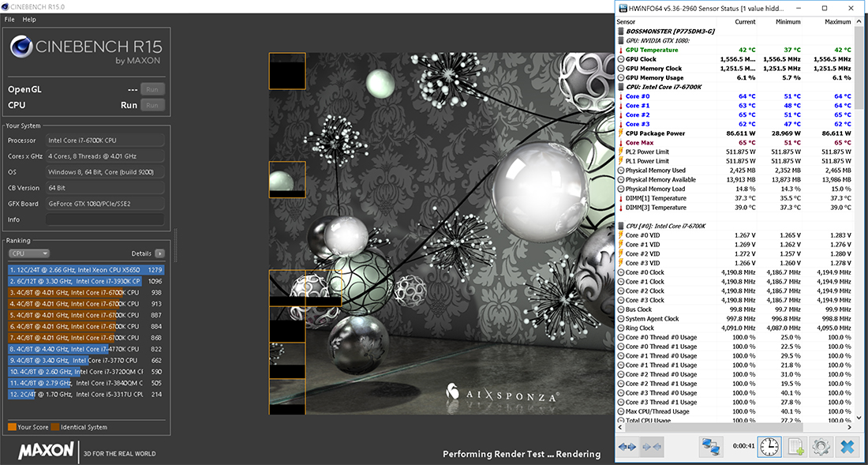This screenshot has height=465, width=868.
Task: Open the File menu in Cinebench
Action: [9, 19]
